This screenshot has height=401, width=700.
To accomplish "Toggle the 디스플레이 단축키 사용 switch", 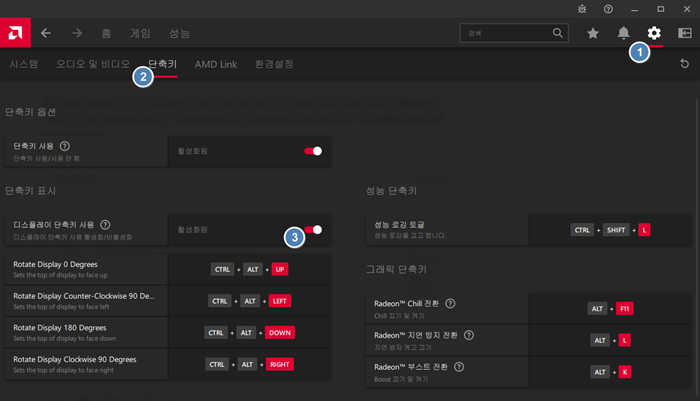I will 313,230.
